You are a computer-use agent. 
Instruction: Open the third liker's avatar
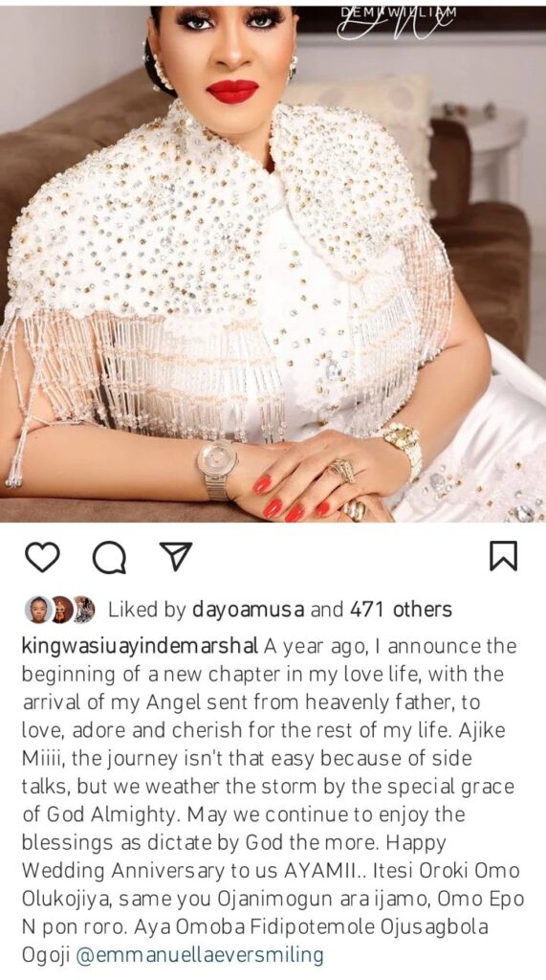tap(84, 609)
